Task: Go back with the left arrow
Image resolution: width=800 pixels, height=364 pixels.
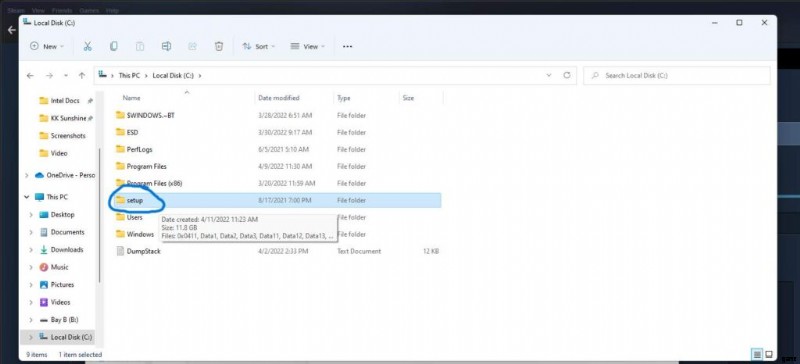Action: [30, 76]
